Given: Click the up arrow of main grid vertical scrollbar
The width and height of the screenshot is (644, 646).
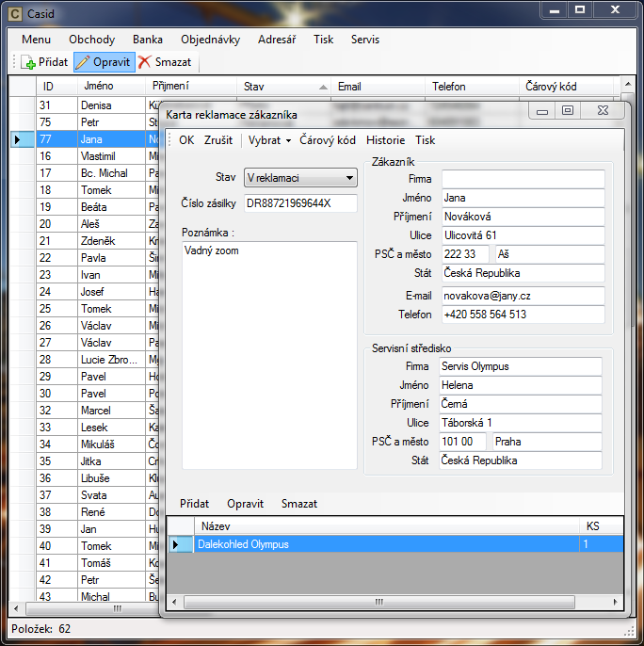Looking at the screenshot, I should click(628, 84).
